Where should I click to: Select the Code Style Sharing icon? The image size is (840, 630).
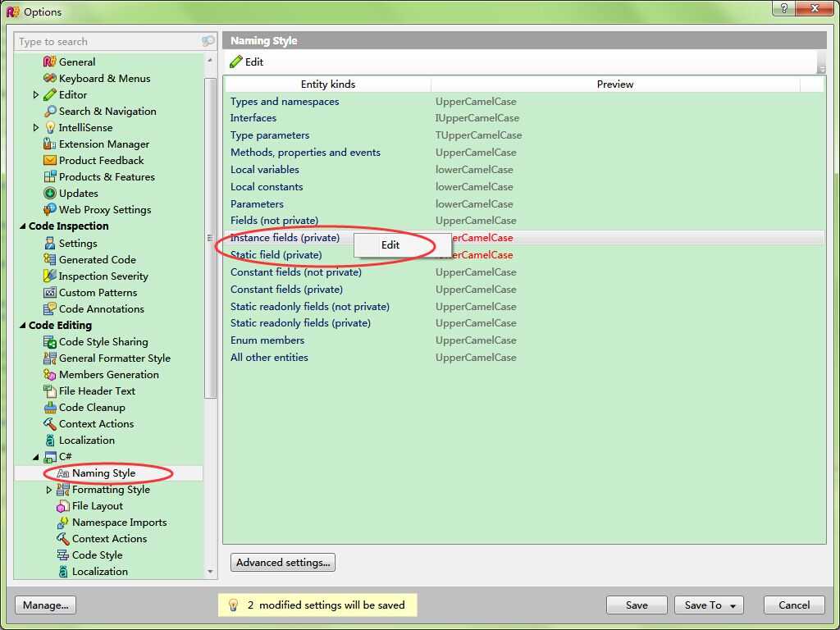coord(50,342)
